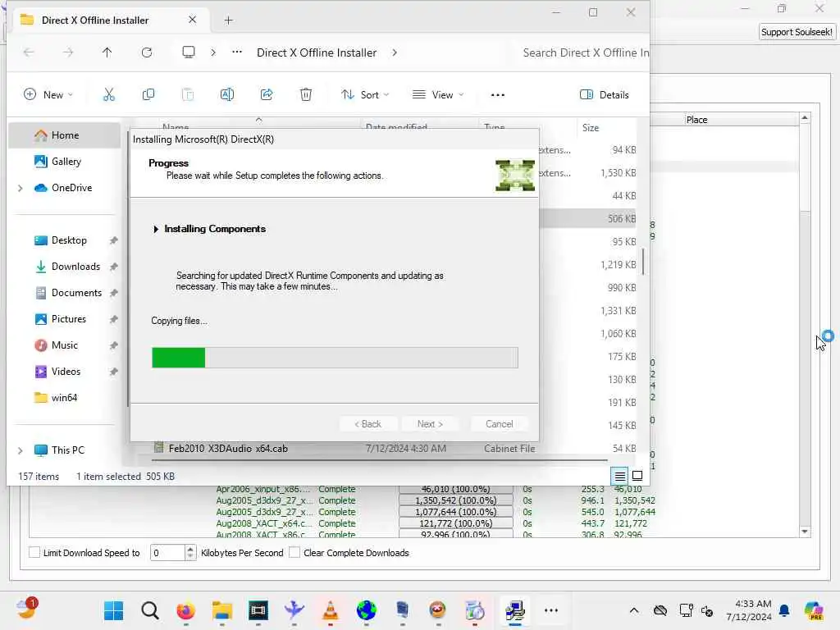Screen dimensions: 840x630
Task: Click the DirectX copying files progress bar
Action: (x=335, y=358)
